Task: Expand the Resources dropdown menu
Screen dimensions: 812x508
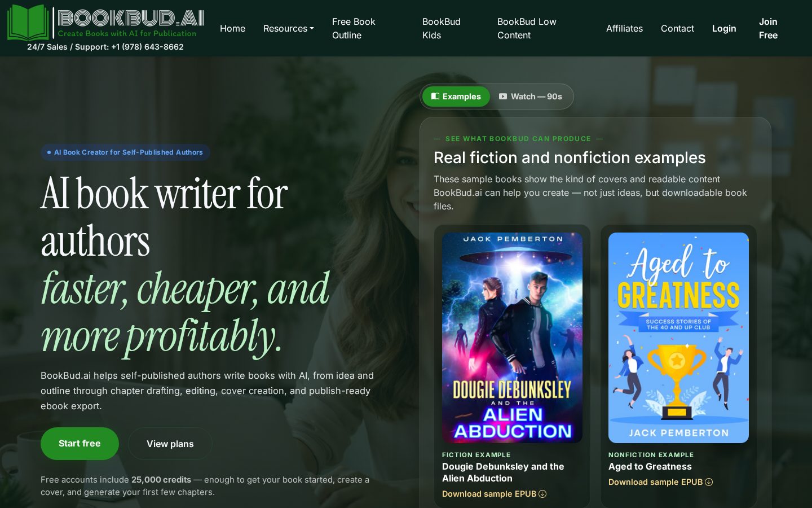Action: pos(288,28)
